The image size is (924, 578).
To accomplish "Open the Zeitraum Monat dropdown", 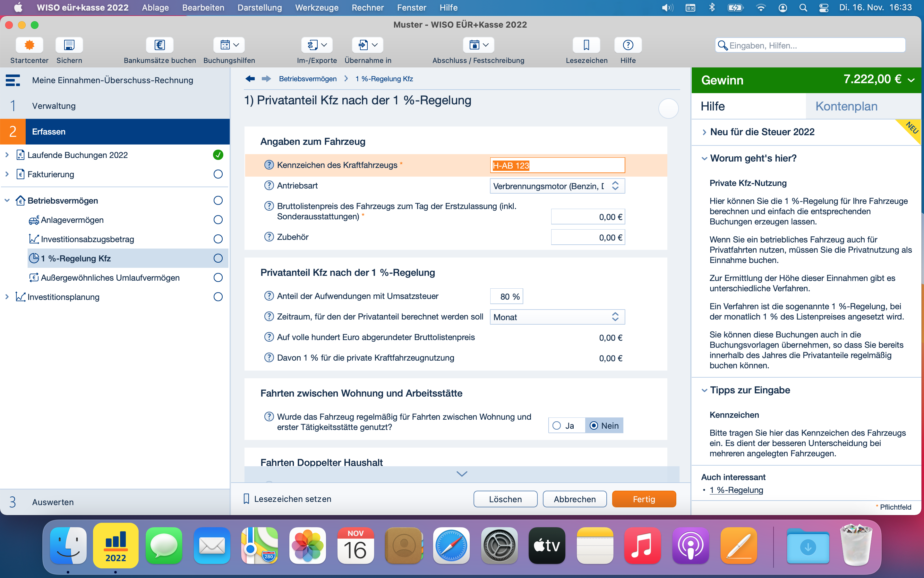I will click(557, 317).
